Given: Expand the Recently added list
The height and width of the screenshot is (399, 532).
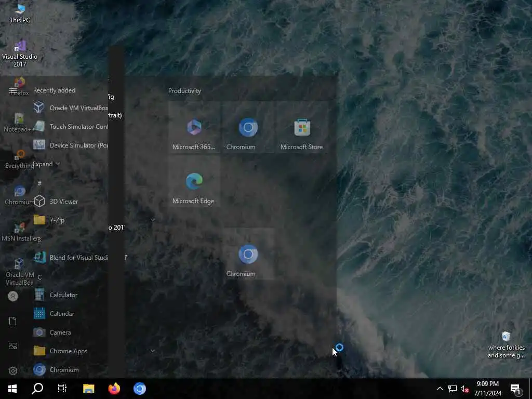Looking at the screenshot, I should [46, 164].
